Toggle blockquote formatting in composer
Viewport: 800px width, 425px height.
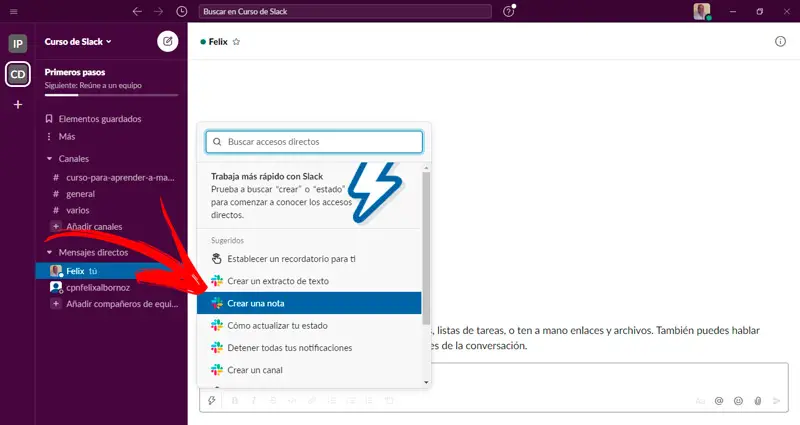click(x=369, y=401)
